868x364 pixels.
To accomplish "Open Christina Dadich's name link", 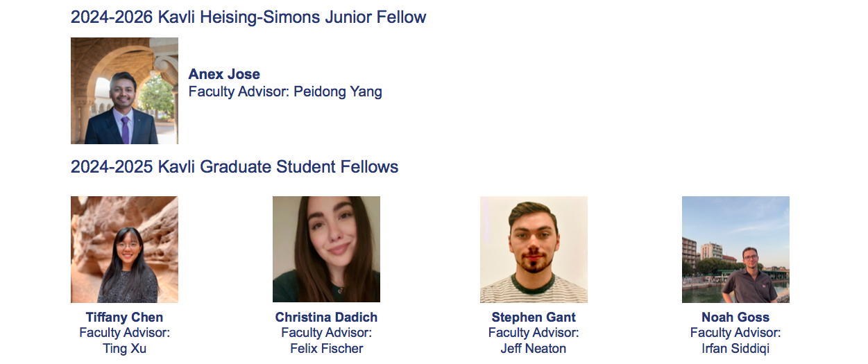I will point(326,317).
